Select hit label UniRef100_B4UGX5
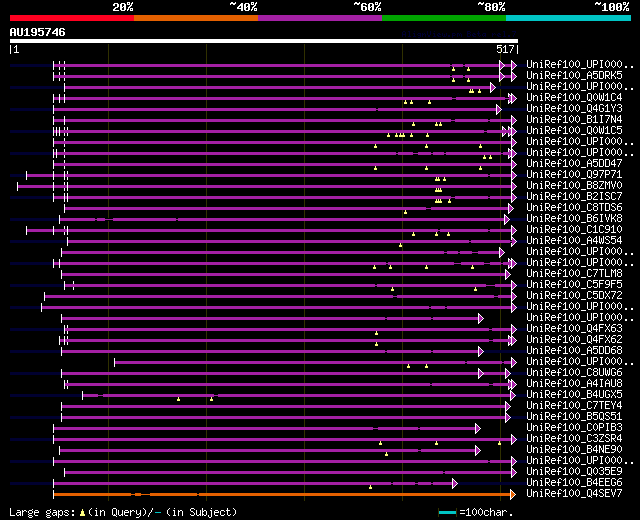Image resolution: width=640 pixels, height=520 pixels. click(574, 395)
